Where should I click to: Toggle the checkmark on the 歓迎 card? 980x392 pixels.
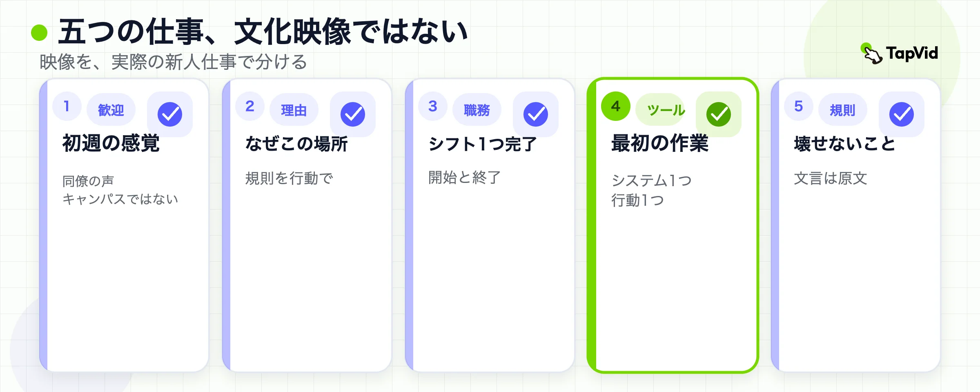pyautogui.click(x=170, y=114)
